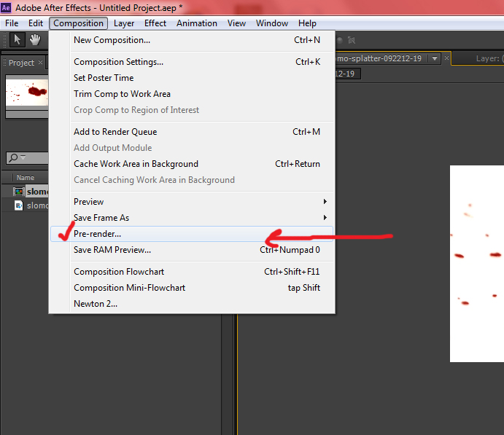Open the File menu
The width and height of the screenshot is (504, 435).
(x=12, y=23)
